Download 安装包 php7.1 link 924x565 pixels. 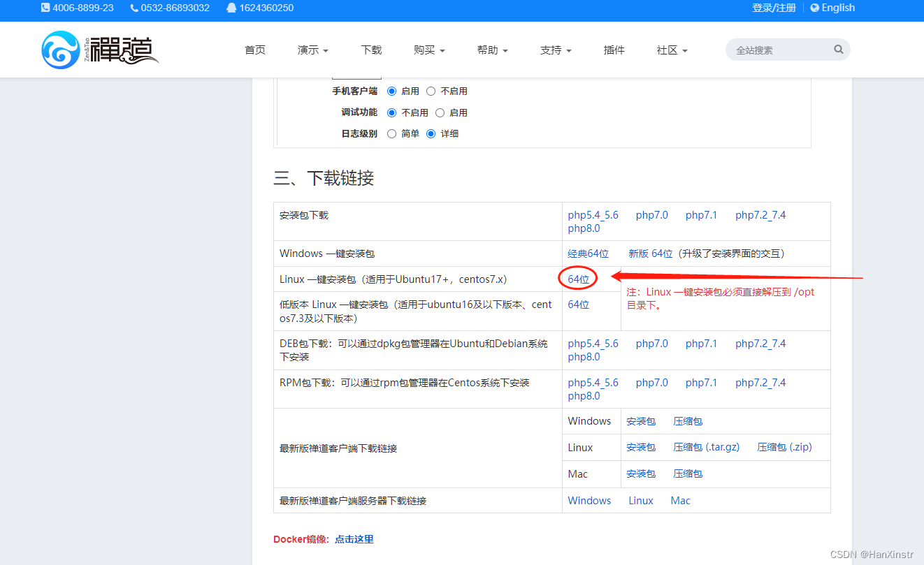click(x=701, y=215)
